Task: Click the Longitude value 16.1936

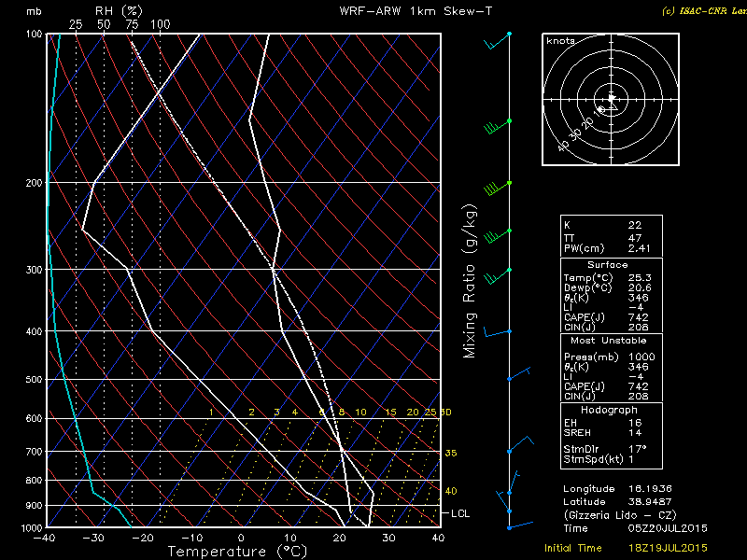Action: pyautogui.click(x=650, y=488)
